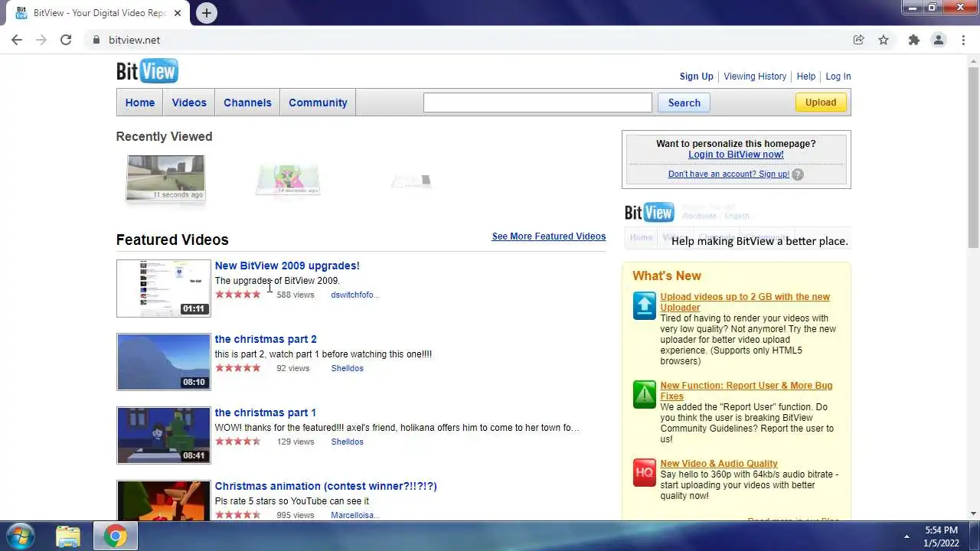The image size is (980, 551).
Task: Open the Videos navigation tab
Action: point(189,103)
